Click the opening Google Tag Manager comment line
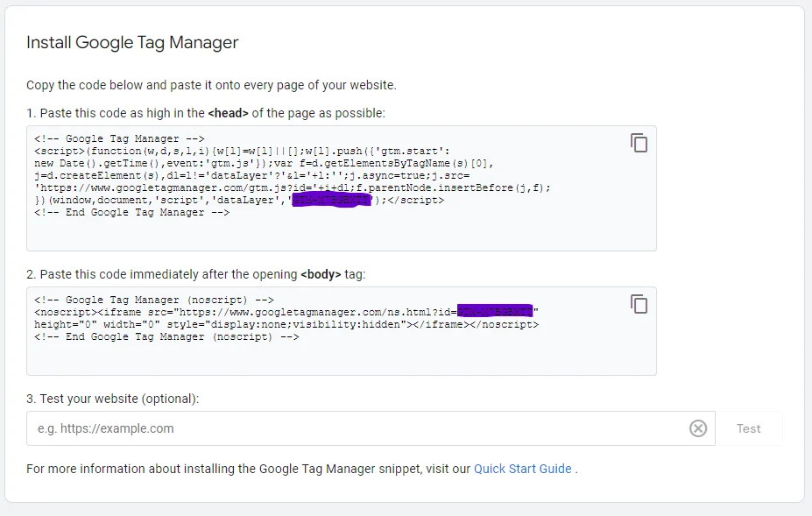Screen dimensions: 812x516 click(119, 138)
